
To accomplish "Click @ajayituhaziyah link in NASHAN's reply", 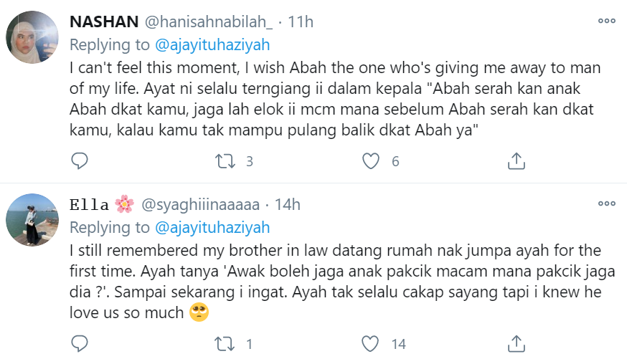I will (212, 45).
